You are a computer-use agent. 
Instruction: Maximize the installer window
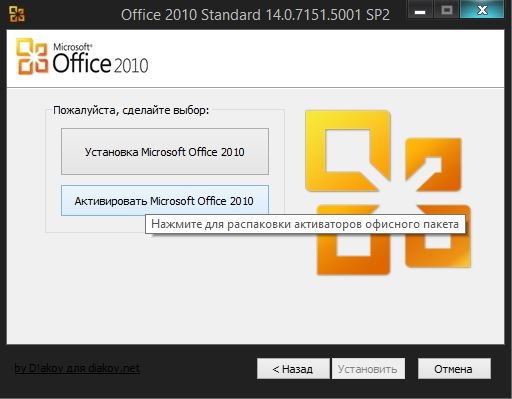(x=446, y=11)
